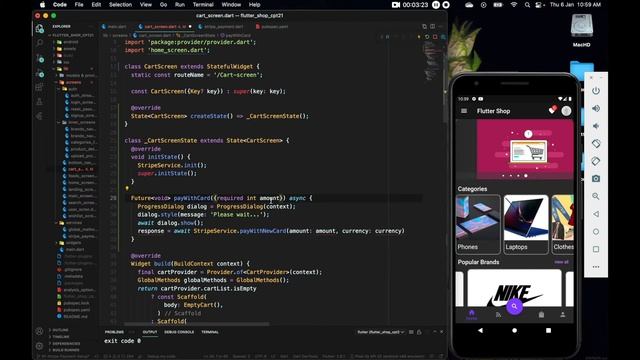The width and height of the screenshot is (640, 360).
Task: Switch to the main.dart editor tab
Action: point(114,27)
